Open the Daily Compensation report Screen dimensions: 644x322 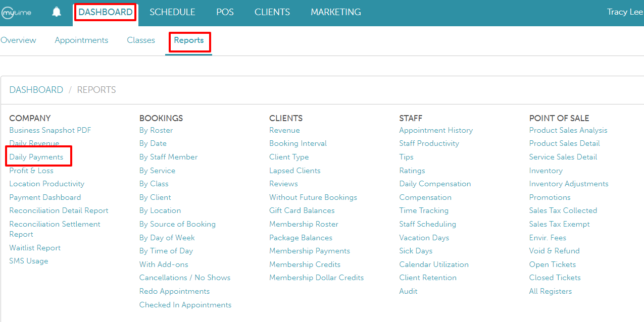point(435,184)
